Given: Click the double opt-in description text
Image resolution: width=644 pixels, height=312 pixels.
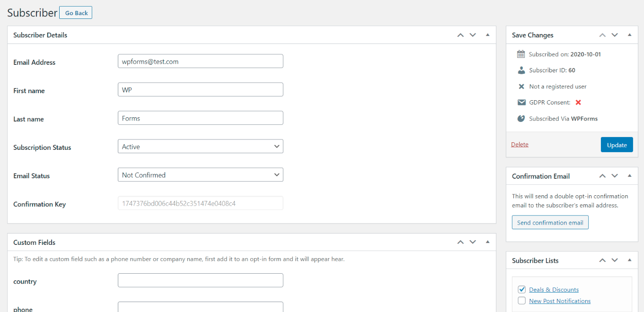Looking at the screenshot, I should [570, 201].
